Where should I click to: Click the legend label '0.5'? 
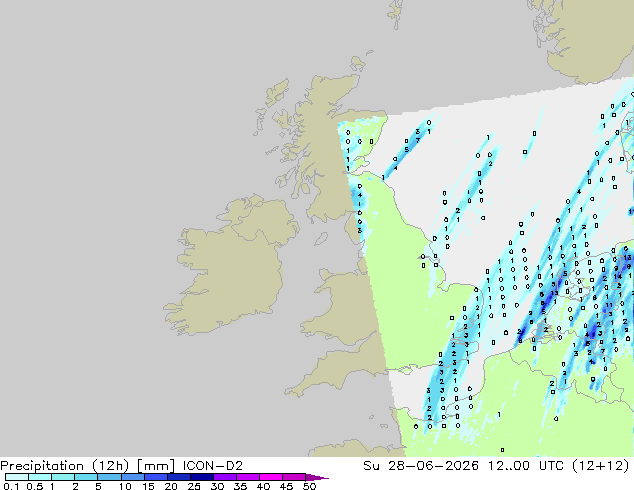[35, 486]
